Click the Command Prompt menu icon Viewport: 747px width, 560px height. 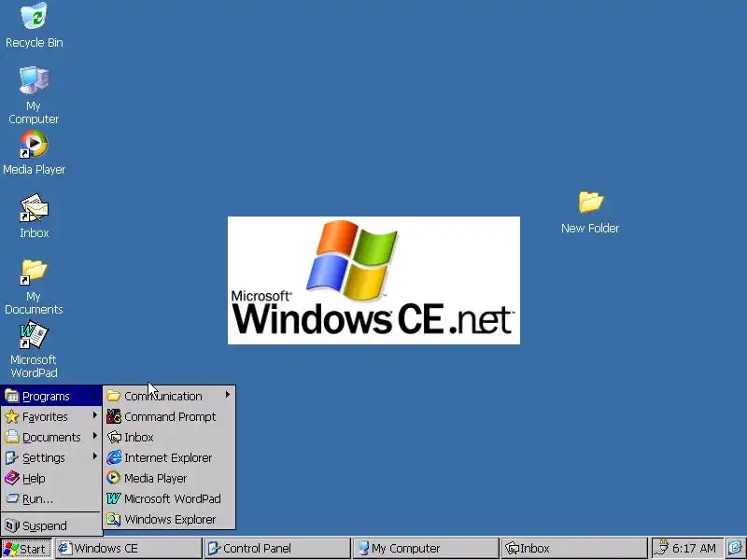pyautogui.click(x=114, y=416)
